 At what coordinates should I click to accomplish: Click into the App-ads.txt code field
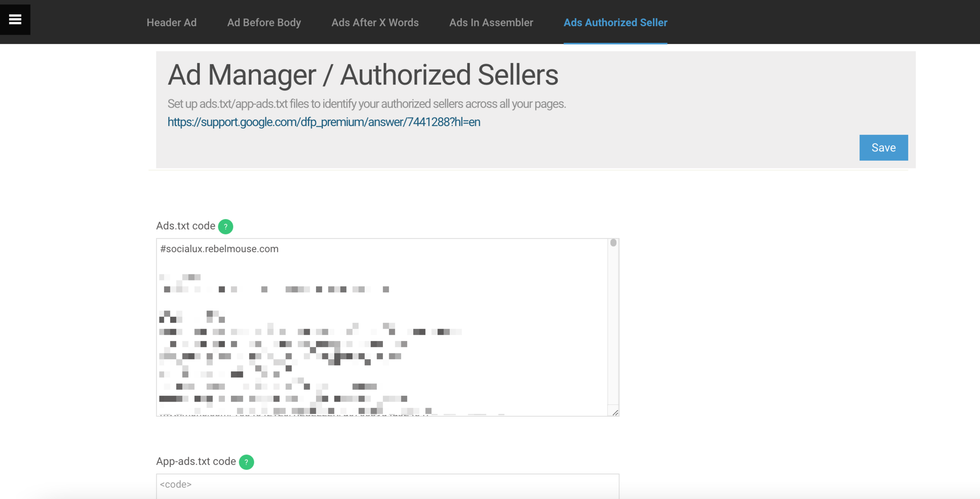pyautogui.click(x=387, y=485)
